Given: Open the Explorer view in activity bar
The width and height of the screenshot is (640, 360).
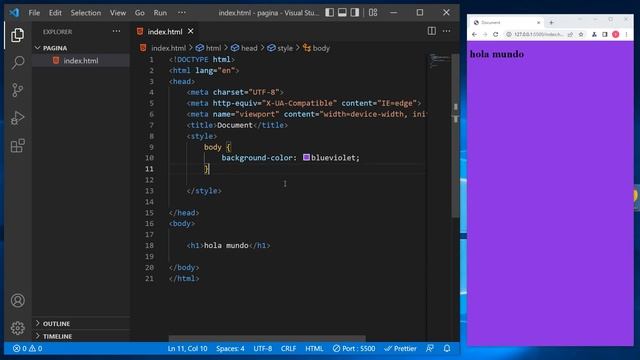Looking at the screenshot, I should tap(17, 35).
